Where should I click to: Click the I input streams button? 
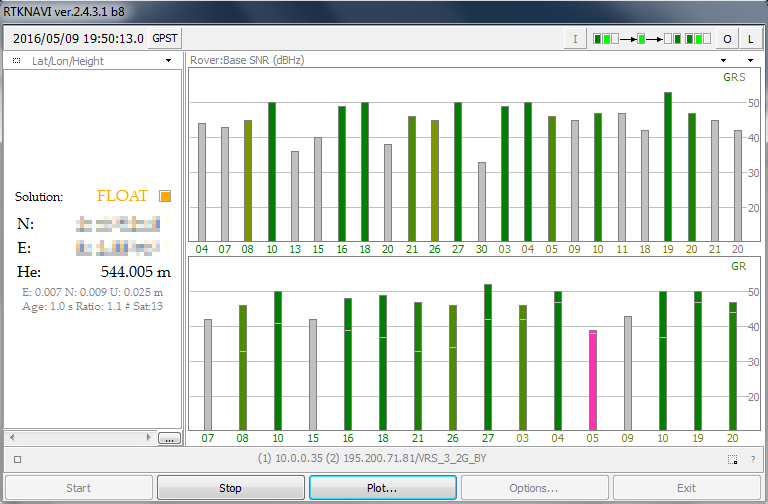coord(575,39)
